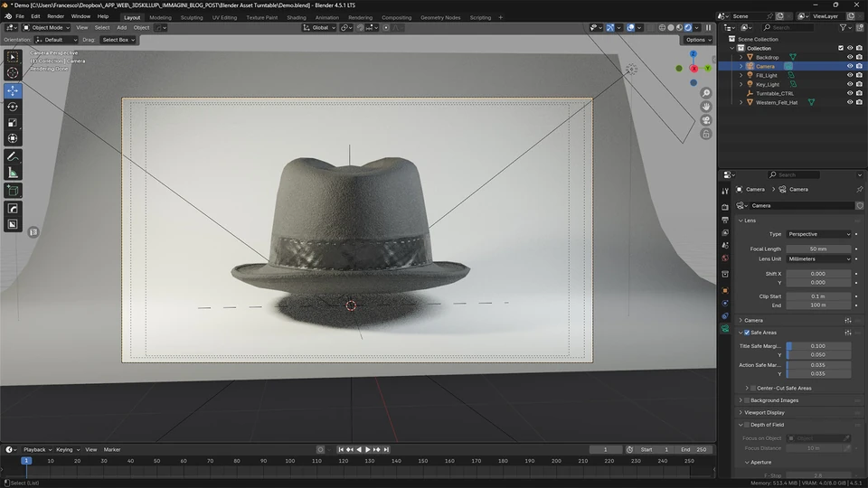This screenshot has width=868, height=488.
Task: Select the Measure tool
Action: (13, 174)
